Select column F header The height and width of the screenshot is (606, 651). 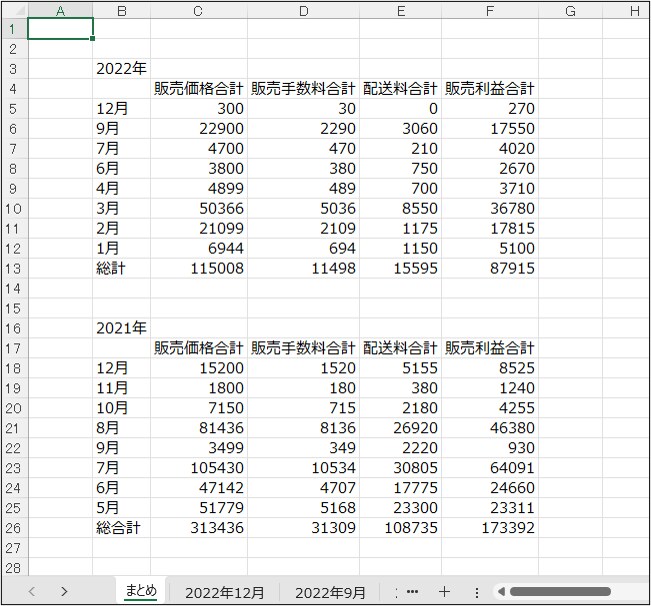(490, 11)
